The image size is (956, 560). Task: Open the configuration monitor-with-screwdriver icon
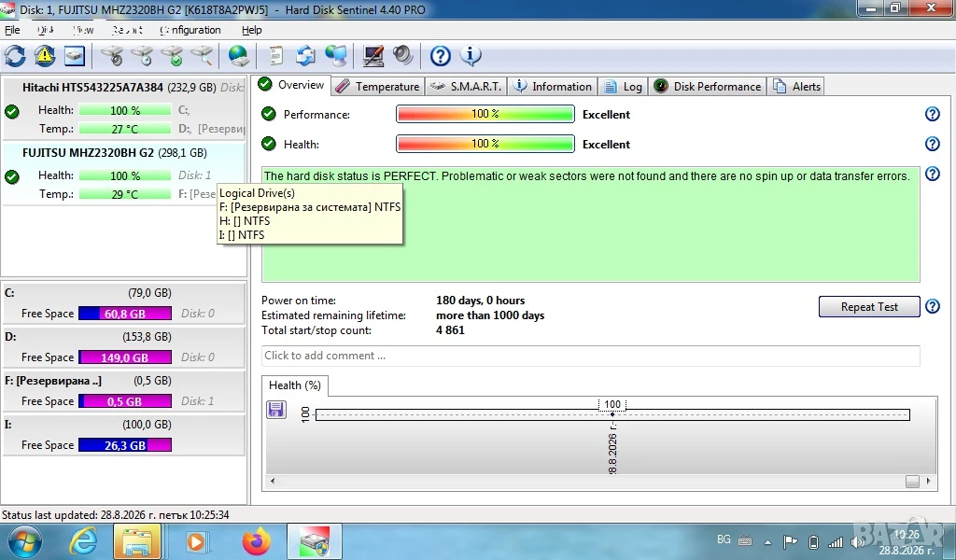(x=373, y=56)
